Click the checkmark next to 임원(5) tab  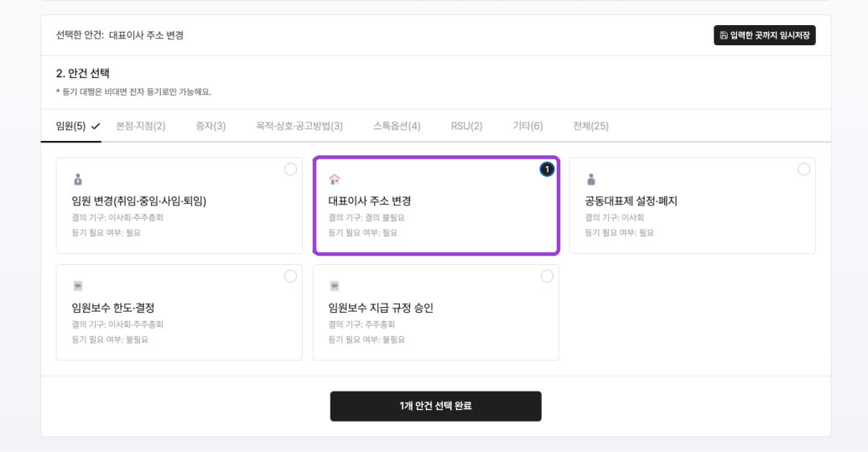96,126
